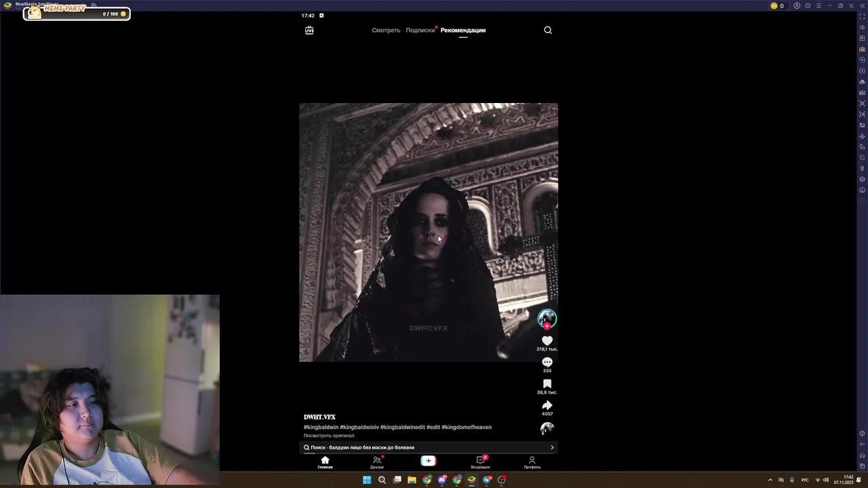Go to Главная home tab
868x488 pixels.
pyautogui.click(x=325, y=462)
